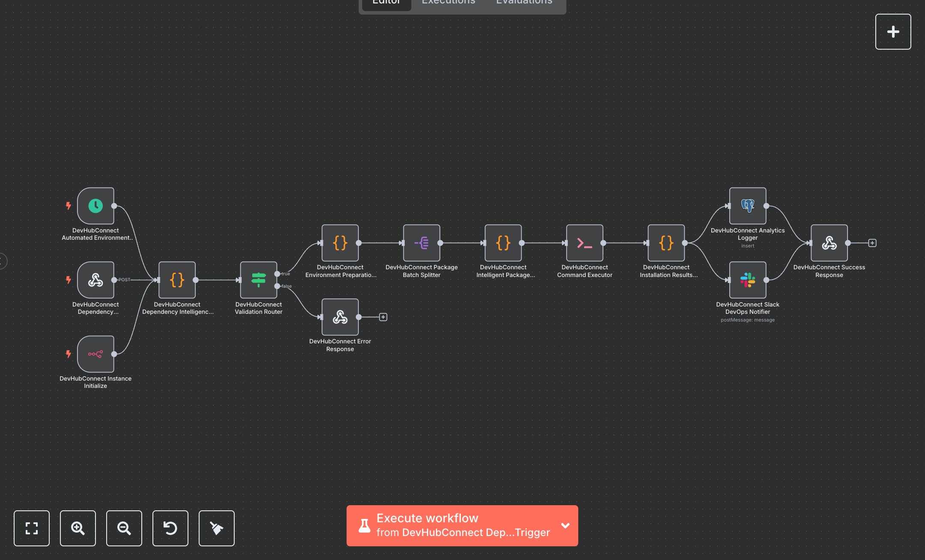Open the DevHubConnect Instance Initialize trigger node
925x560 pixels.
coord(95,354)
